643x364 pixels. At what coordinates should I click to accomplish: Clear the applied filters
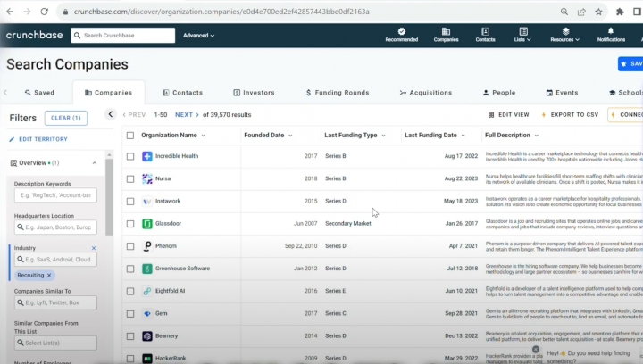66,118
